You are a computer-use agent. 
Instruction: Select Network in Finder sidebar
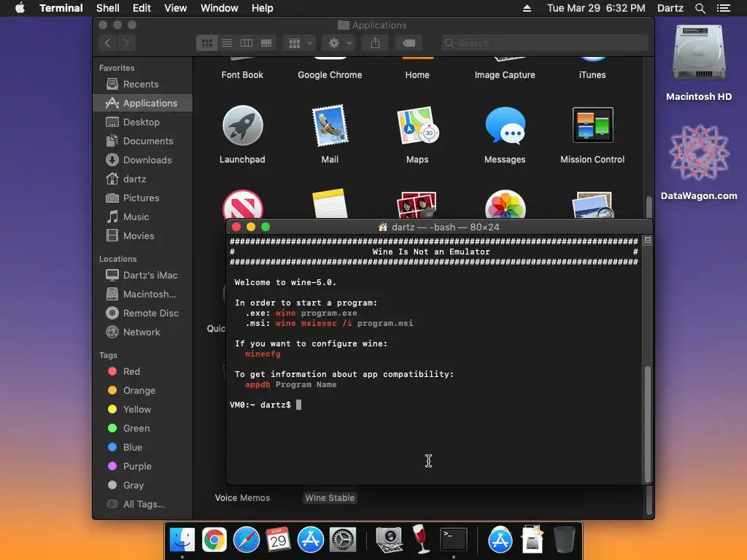point(142,332)
